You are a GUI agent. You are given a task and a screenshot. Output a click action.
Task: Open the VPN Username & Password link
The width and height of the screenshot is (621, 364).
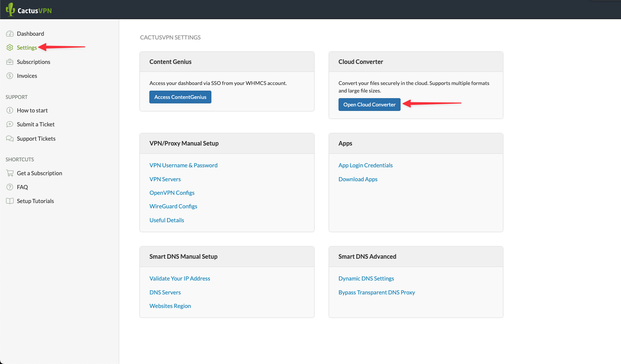click(183, 165)
